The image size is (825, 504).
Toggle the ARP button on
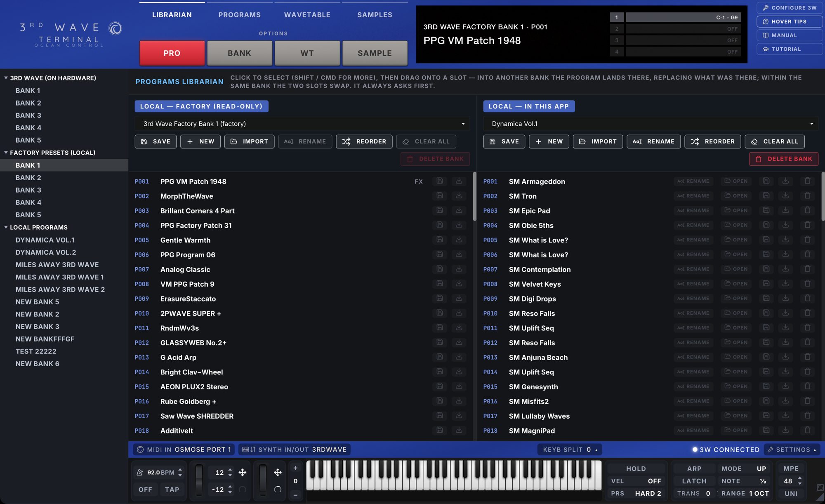tap(694, 469)
